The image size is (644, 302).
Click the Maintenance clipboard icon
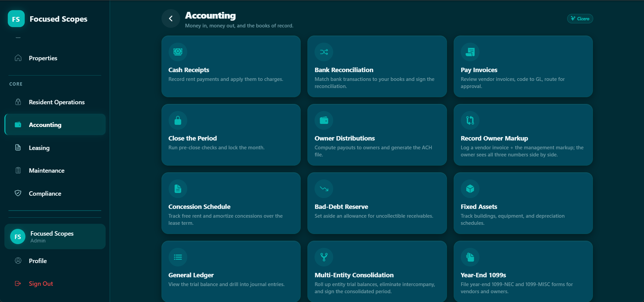pos(18,170)
